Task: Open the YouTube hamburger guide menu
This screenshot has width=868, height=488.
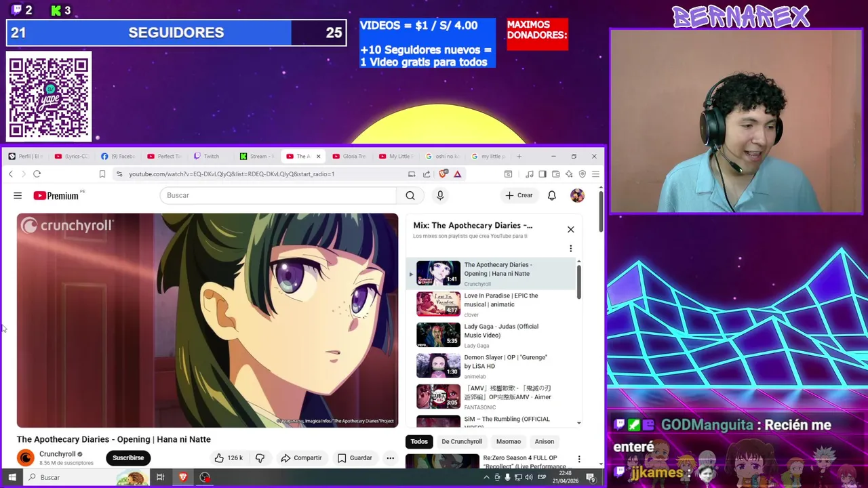Action: [x=18, y=195]
